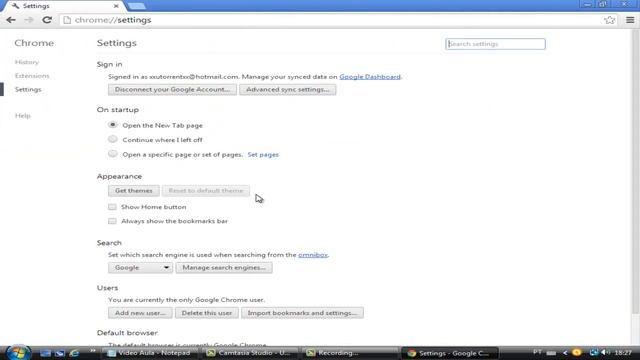Screen dimensions: 640x360
Task: Select Settings in the sidebar
Action: 28,89
